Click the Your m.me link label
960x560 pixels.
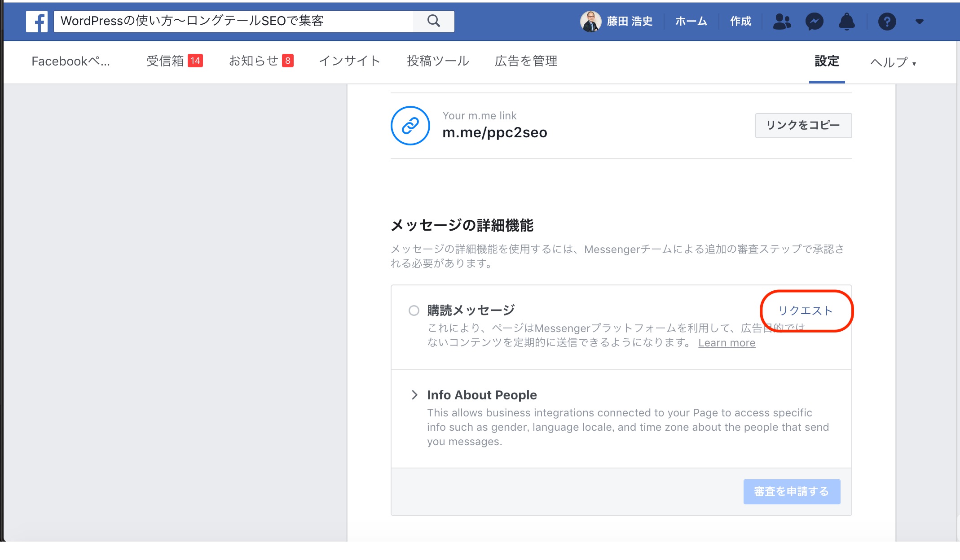coord(480,116)
